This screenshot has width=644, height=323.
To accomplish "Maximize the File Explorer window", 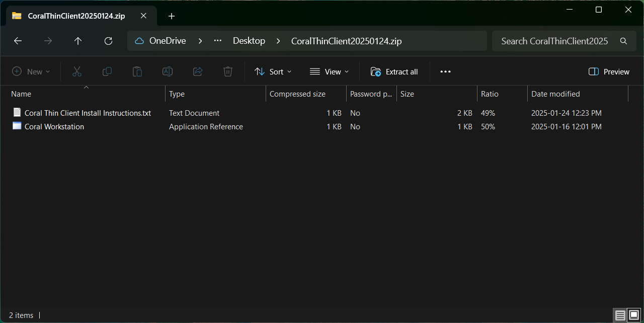I will [599, 10].
